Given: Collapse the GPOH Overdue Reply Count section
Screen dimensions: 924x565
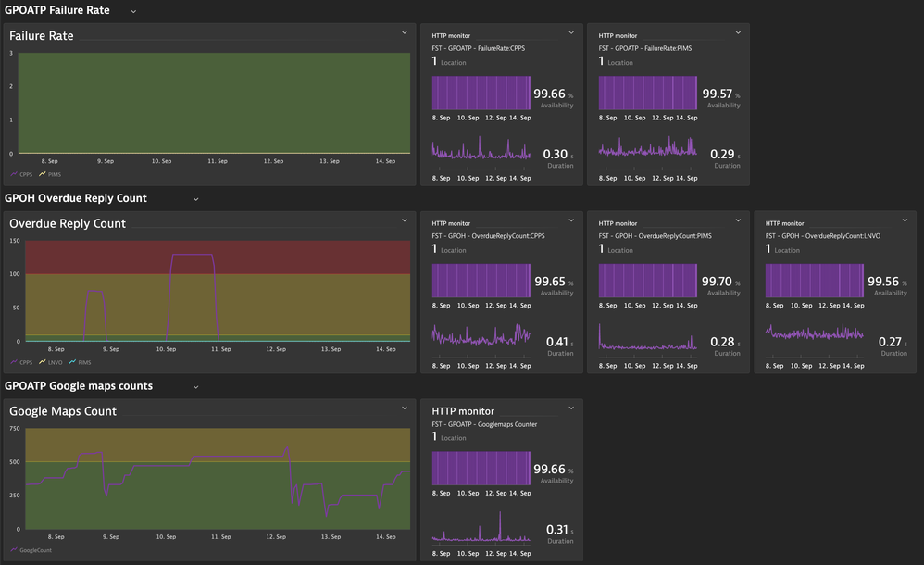Looking at the screenshot, I should [x=195, y=199].
